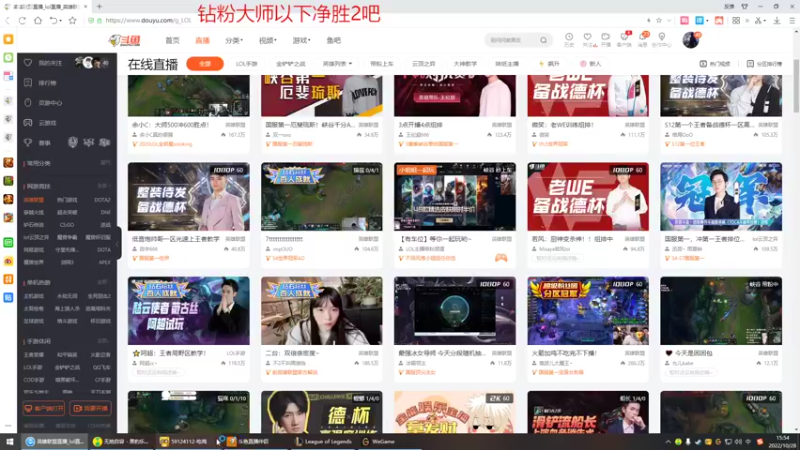Open the 分区冠军 stream thumbnail
The height and width of the screenshot is (450, 800).
[588, 311]
